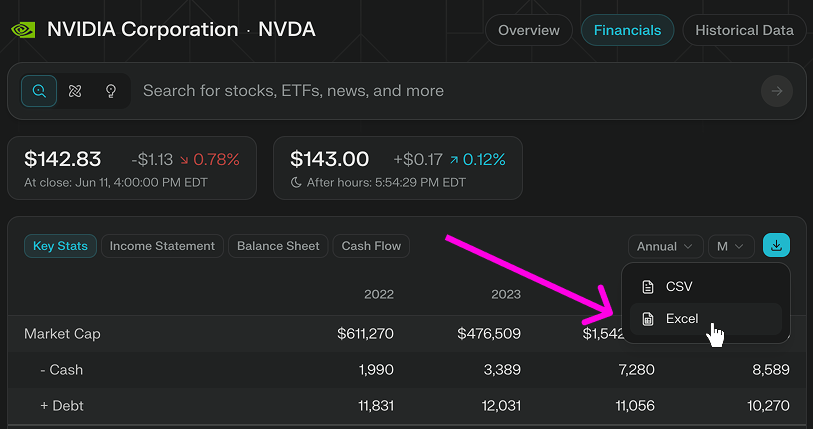
Task: Toggle the Key Stats view
Action: [x=60, y=246]
